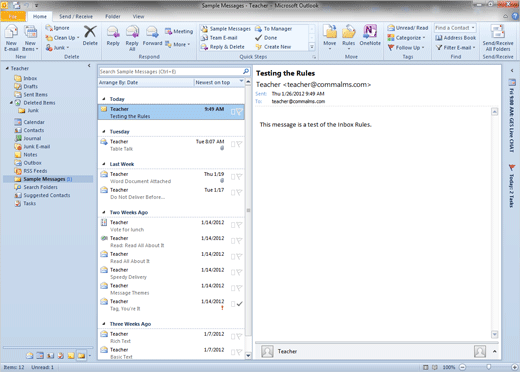Flag the Testing the Rules message
The height and width of the screenshot is (372, 520).
point(239,112)
